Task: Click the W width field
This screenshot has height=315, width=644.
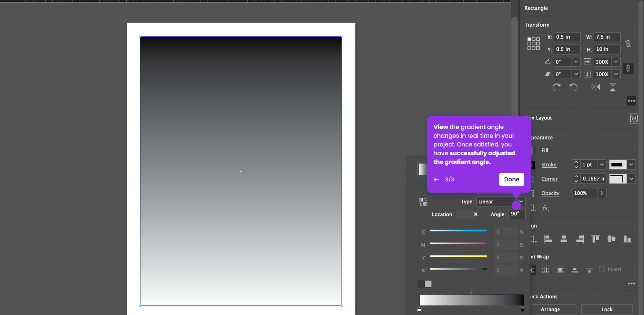Action: tap(607, 37)
